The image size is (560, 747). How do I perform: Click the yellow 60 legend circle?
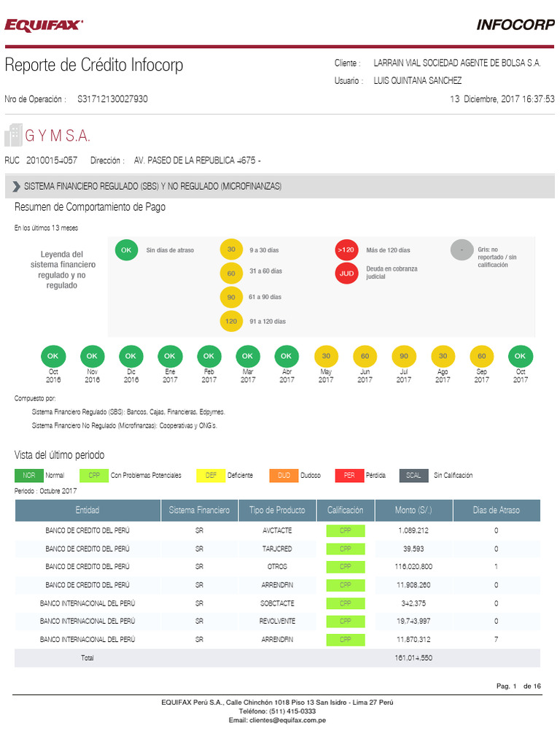click(x=231, y=274)
